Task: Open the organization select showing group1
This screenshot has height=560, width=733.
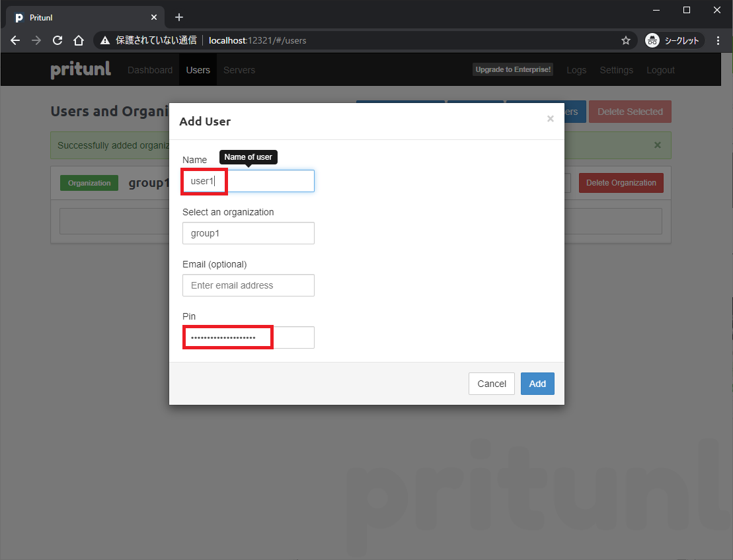Action: pos(249,233)
